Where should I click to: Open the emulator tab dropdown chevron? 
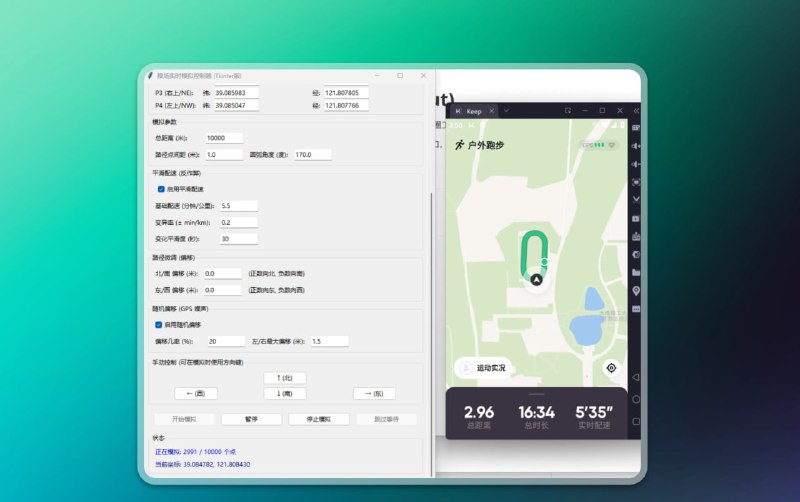tap(506, 110)
